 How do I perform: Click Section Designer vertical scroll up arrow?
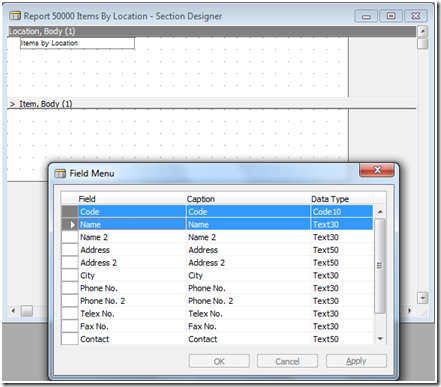[423, 31]
